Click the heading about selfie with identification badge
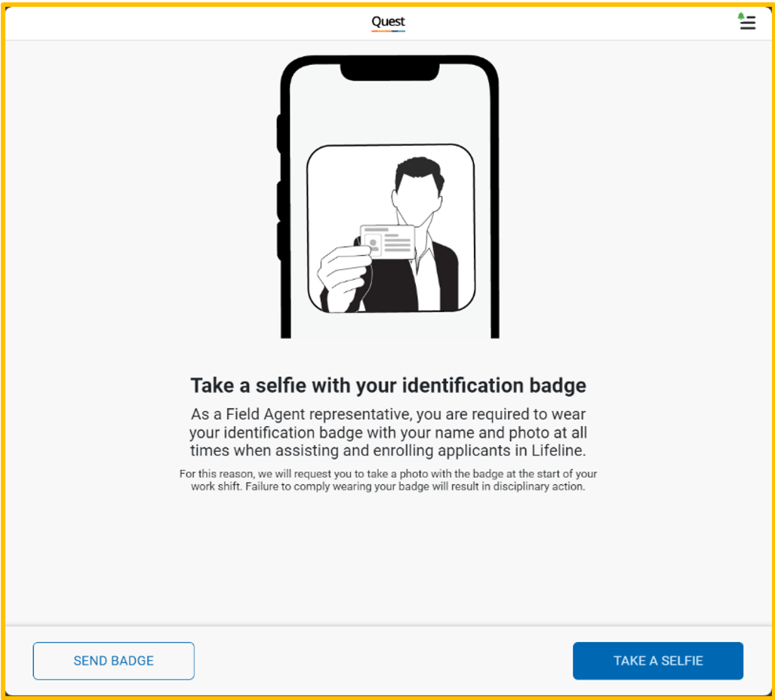 point(389,385)
